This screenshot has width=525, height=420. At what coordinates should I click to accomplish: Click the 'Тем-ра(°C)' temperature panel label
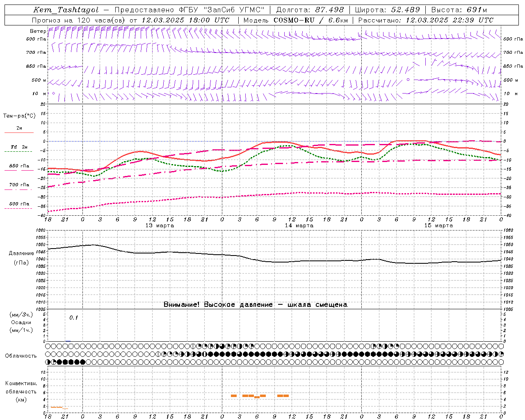(19, 116)
